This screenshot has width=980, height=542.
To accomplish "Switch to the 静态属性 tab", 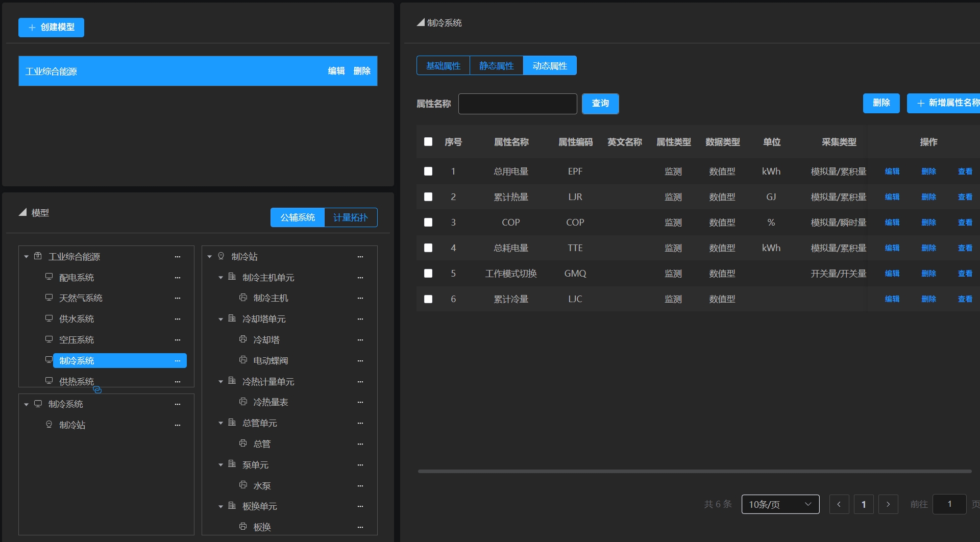I will 496,66.
